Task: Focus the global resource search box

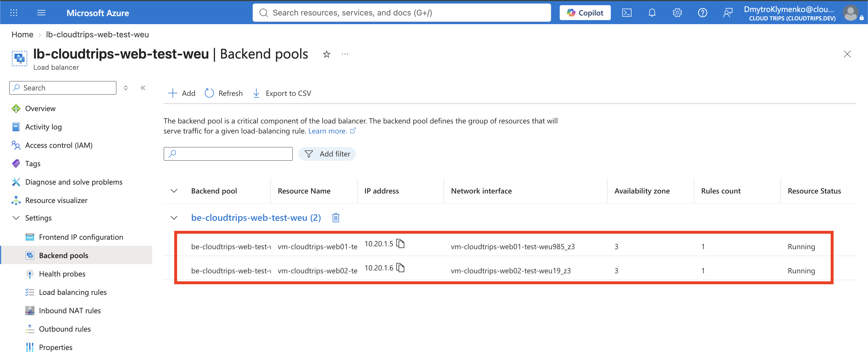Action: click(x=402, y=13)
